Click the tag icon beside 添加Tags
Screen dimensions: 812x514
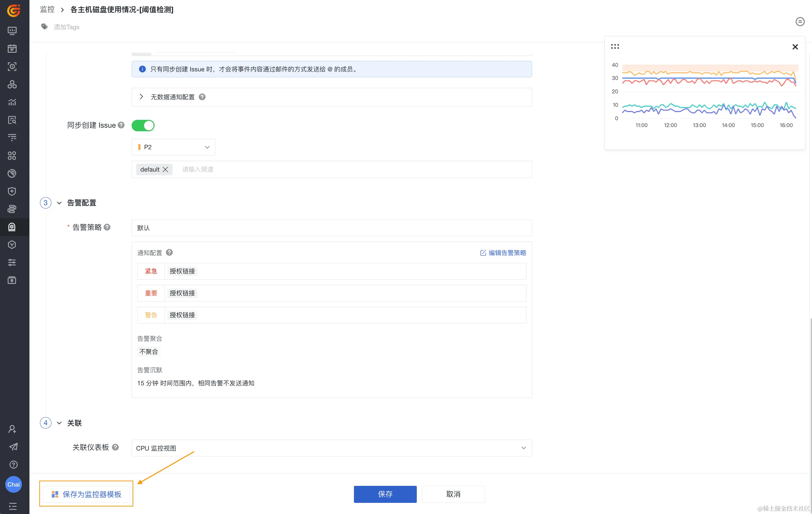point(45,27)
